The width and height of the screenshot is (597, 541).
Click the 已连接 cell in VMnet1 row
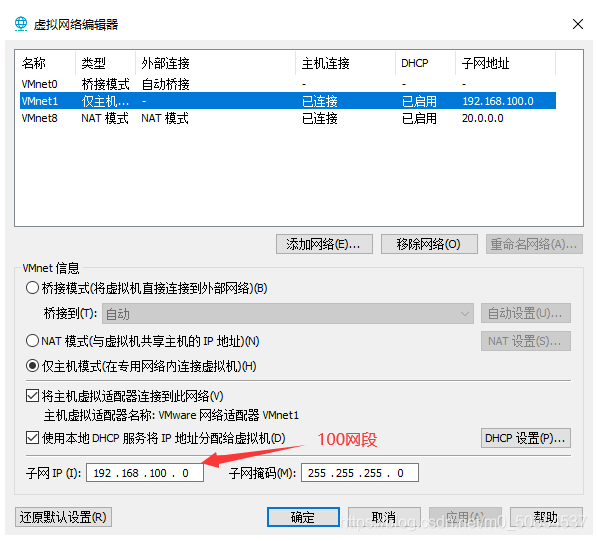pos(320,101)
